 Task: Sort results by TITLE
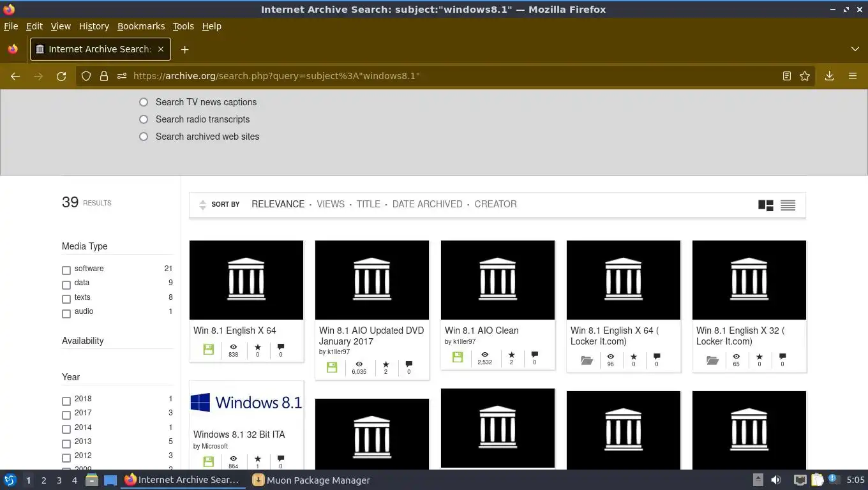(x=368, y=204)
